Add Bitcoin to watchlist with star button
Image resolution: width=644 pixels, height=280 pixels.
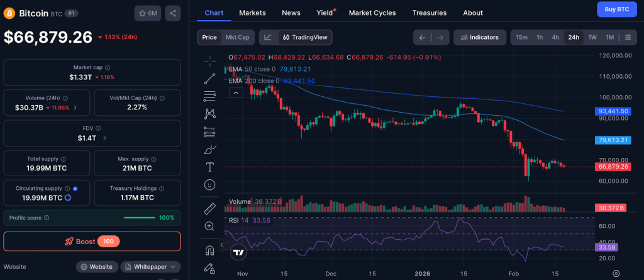[x=147, y=13]
